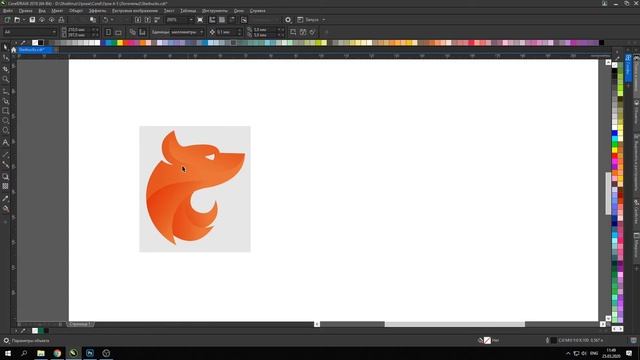
Task: Select the Rectangle tool
Action: (x=5, y=111)
